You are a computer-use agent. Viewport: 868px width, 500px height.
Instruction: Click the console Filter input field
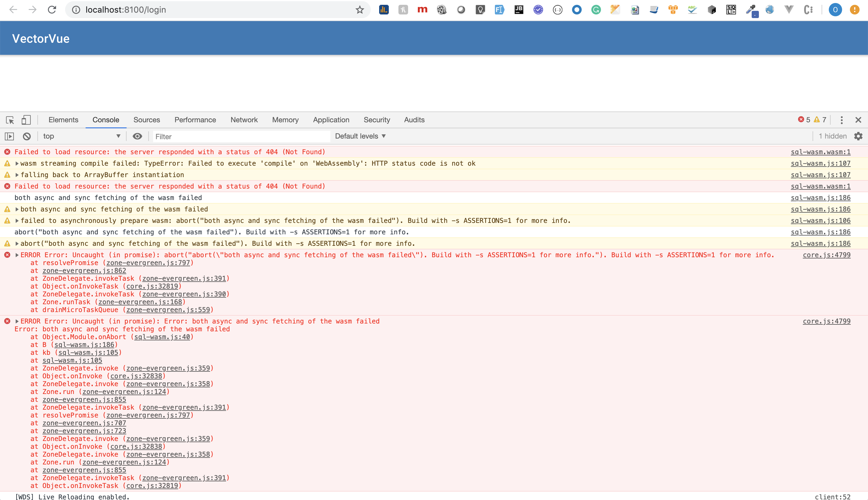coord(241,136)
